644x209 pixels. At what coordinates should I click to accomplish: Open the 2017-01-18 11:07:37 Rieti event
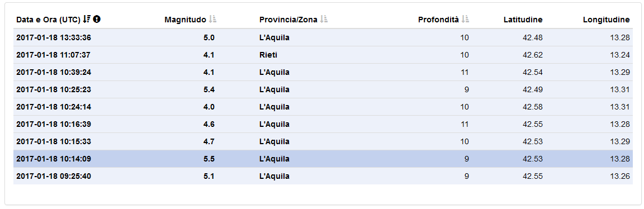[x=323, y=55]
